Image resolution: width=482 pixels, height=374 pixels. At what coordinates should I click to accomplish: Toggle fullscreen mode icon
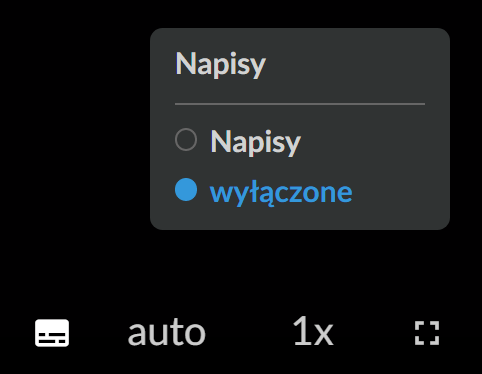(427, 333)
